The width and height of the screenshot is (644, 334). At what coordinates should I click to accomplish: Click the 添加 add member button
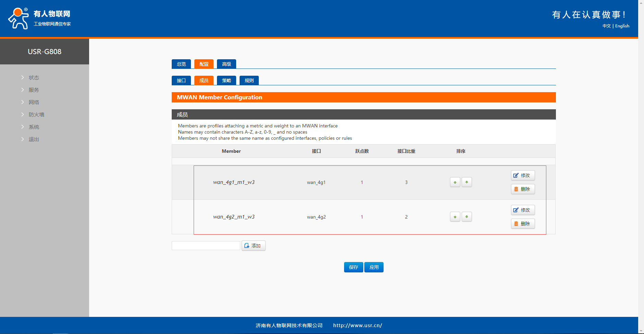tap(253, 246)
